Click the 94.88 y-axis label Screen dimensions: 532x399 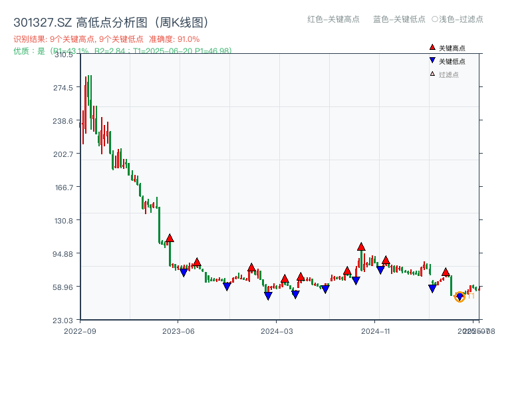[63, 254]
